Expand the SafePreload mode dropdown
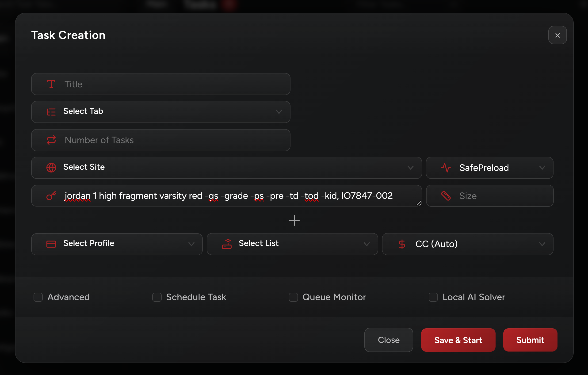Image resolution: width=588 pixels, height=375 pixels. point(489,168)
